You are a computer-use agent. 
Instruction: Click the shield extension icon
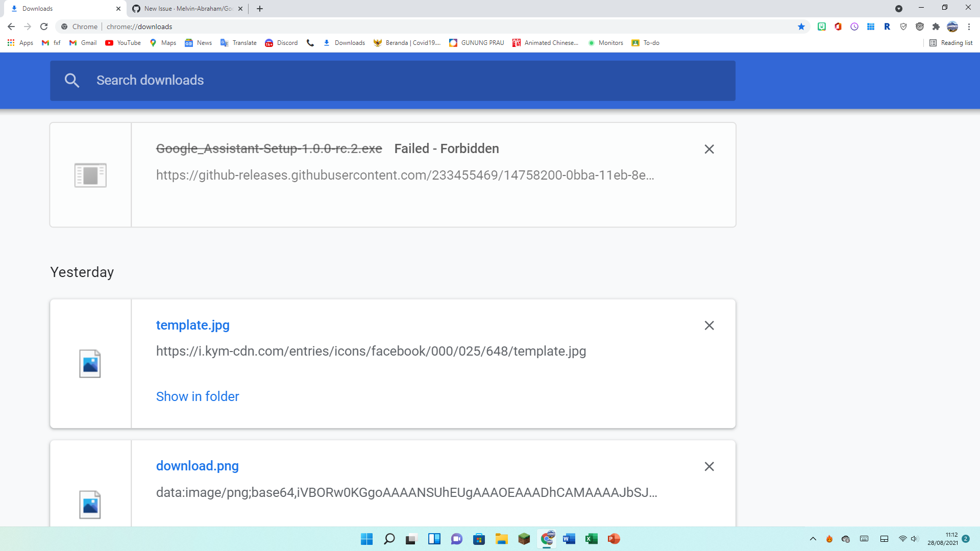click(x=903, y=27)
